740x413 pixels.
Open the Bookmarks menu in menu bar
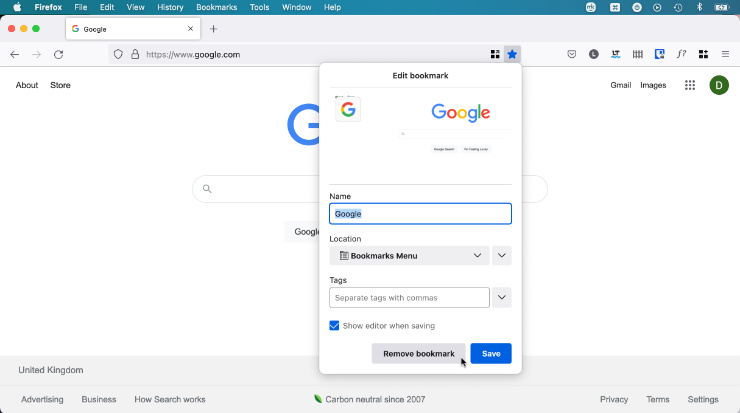(217, 7)
